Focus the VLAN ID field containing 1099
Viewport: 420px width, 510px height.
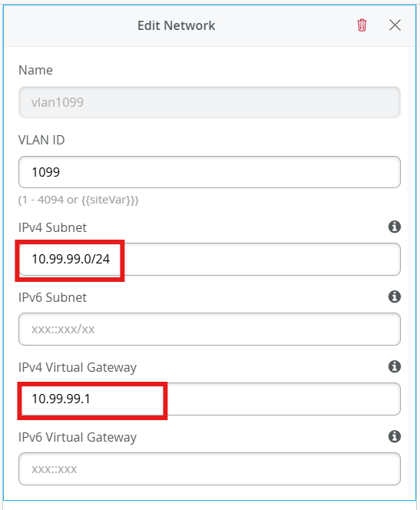tap(210, 172)
